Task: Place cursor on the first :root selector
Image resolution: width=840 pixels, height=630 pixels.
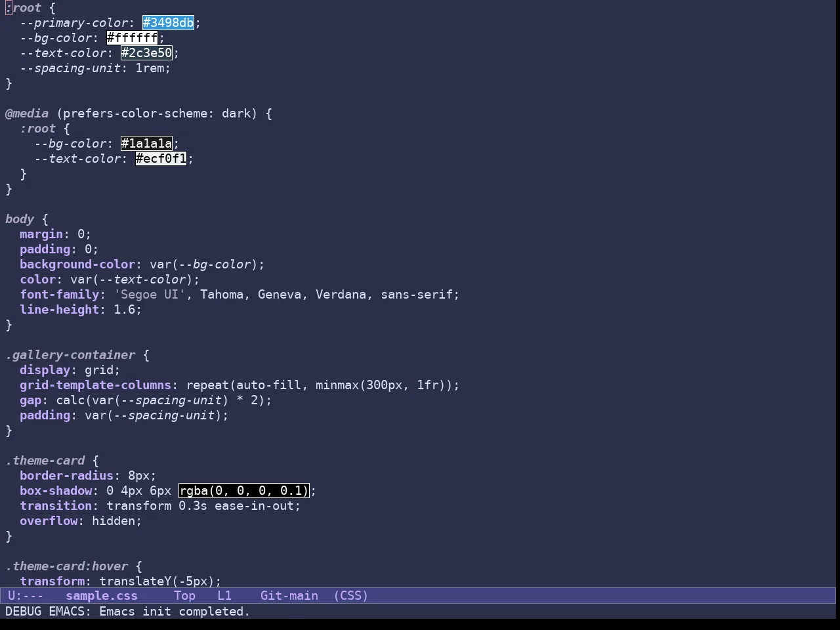Action: tap(23, 8)
